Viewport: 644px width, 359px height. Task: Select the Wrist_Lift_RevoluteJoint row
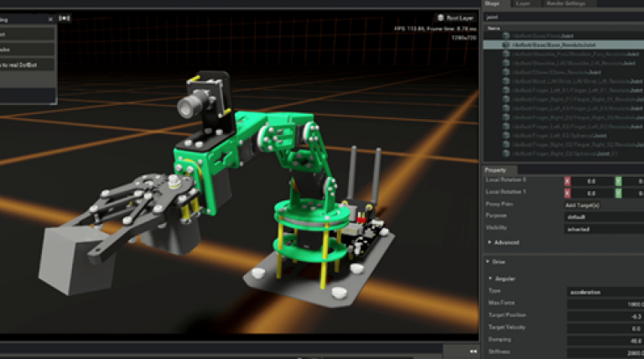pos(563,81)
